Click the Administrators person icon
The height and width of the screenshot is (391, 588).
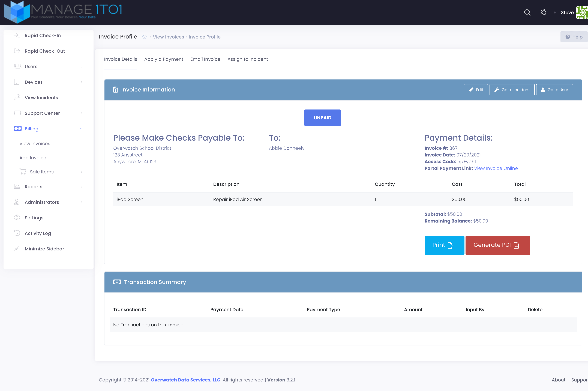click(17, 202)
